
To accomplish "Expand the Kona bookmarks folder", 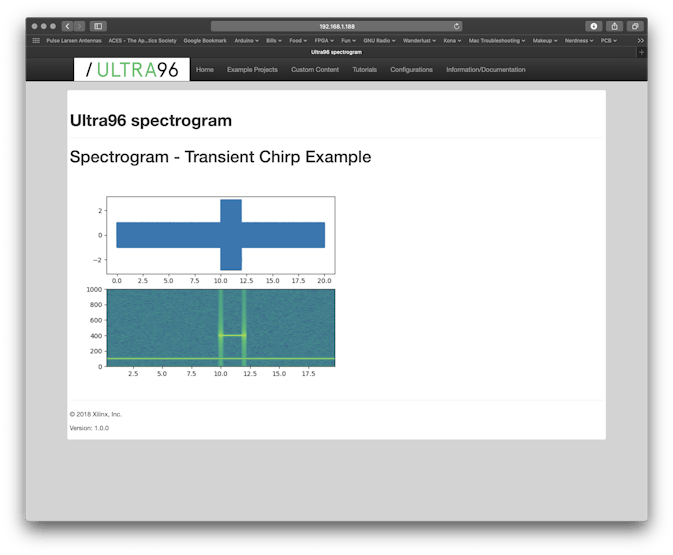I will 452,40.
